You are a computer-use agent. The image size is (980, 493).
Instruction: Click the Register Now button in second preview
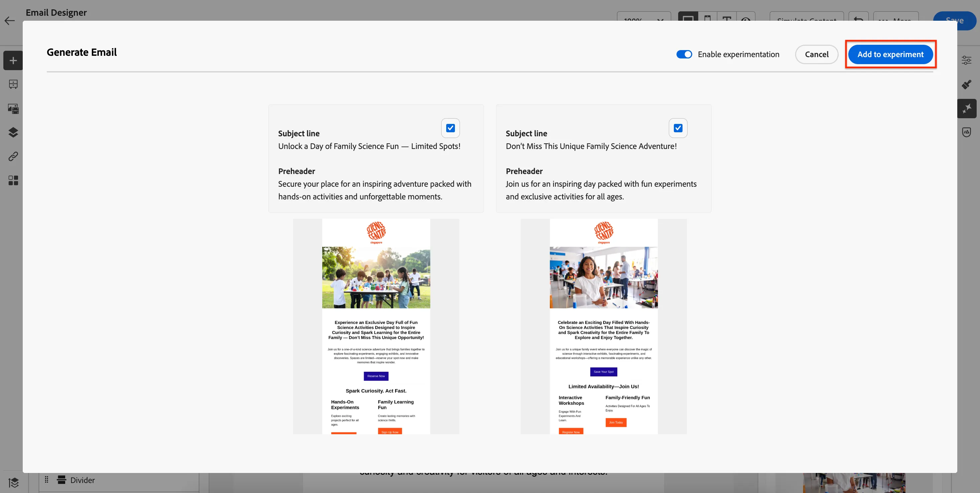coord(571,432)
